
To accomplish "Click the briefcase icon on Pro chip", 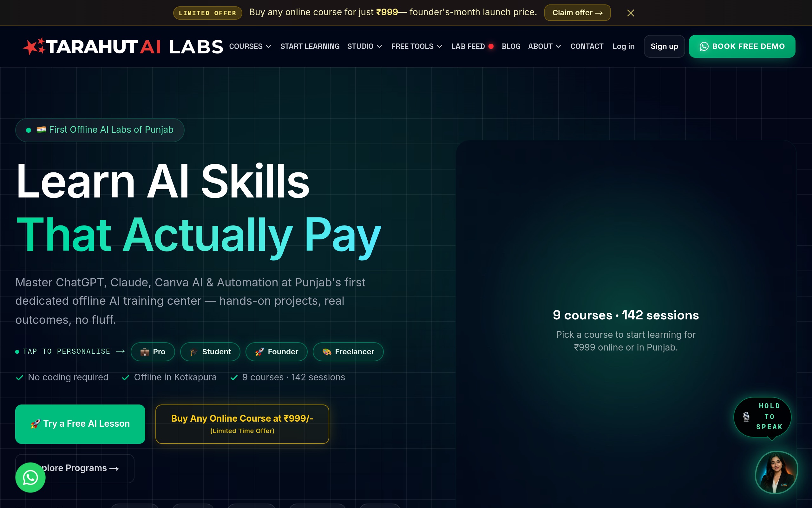I will (145, 352).
